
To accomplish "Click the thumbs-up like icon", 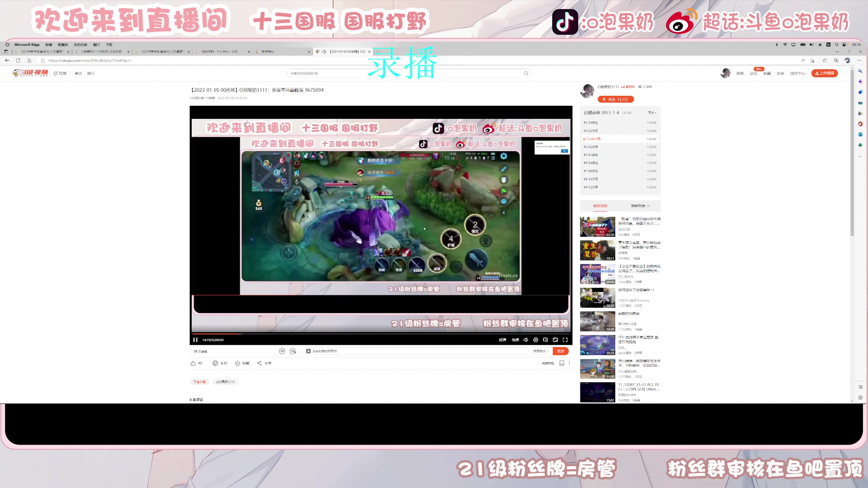I will 193,363.
